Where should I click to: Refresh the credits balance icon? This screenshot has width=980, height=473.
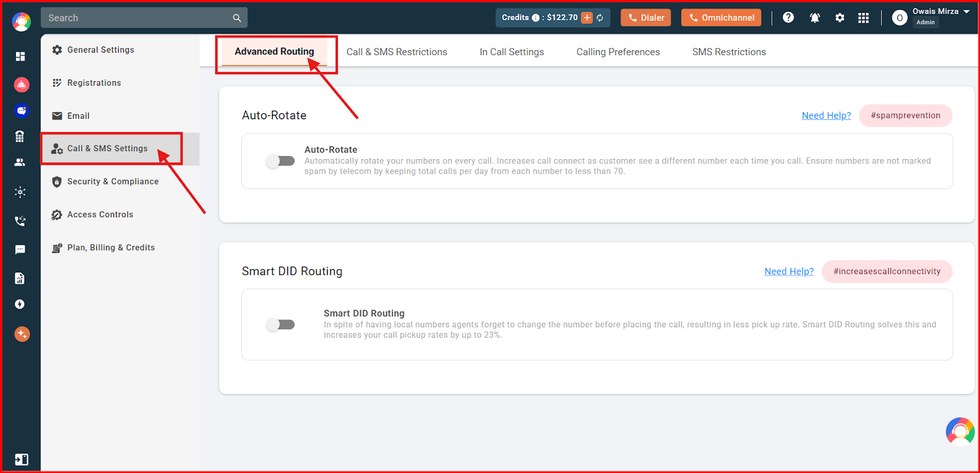[600, 18]
